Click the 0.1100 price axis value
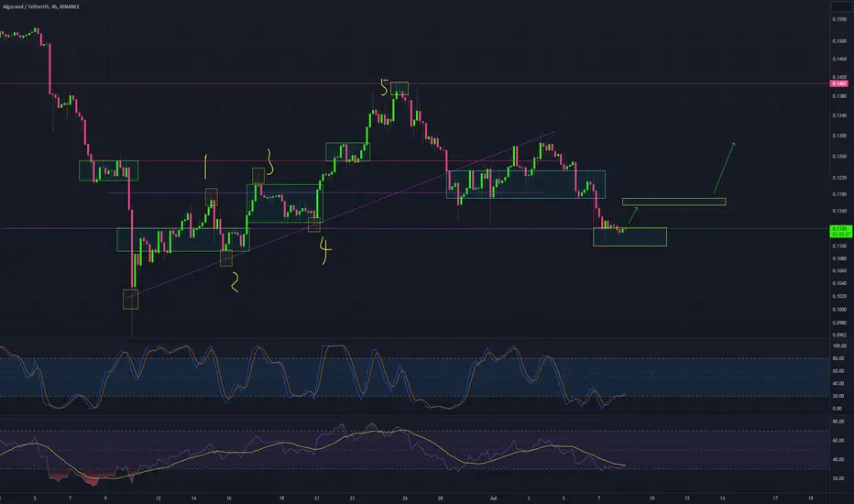 coord(839,247)
